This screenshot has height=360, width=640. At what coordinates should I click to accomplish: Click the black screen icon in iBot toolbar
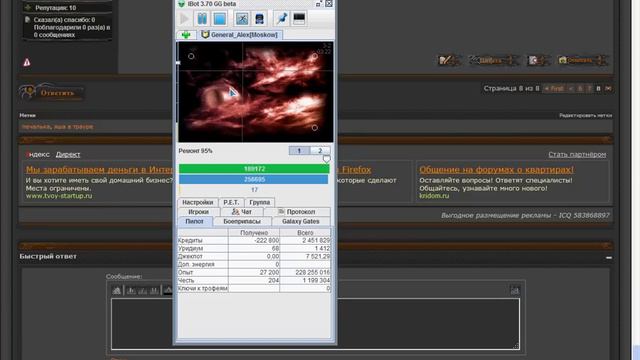[x=299, y=19]
